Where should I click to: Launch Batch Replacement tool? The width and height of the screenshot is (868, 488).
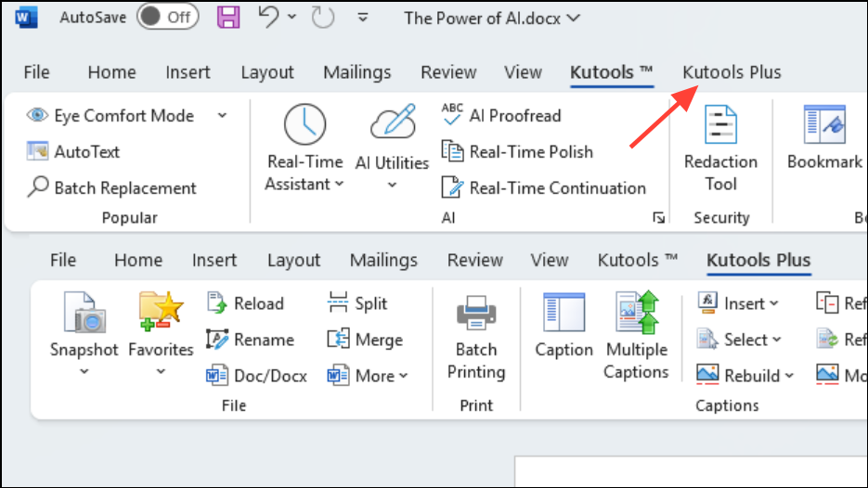tap(111, 188)
